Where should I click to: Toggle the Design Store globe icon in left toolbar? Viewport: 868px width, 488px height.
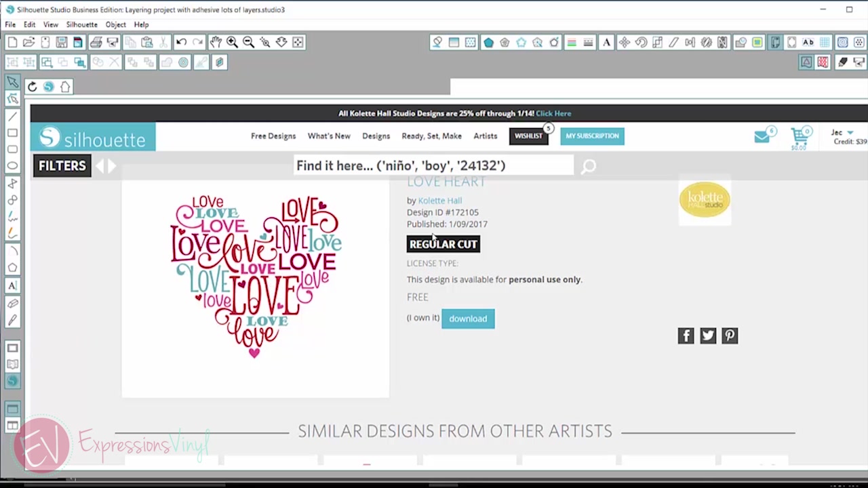pyautogui.click(x=12, y=382)
